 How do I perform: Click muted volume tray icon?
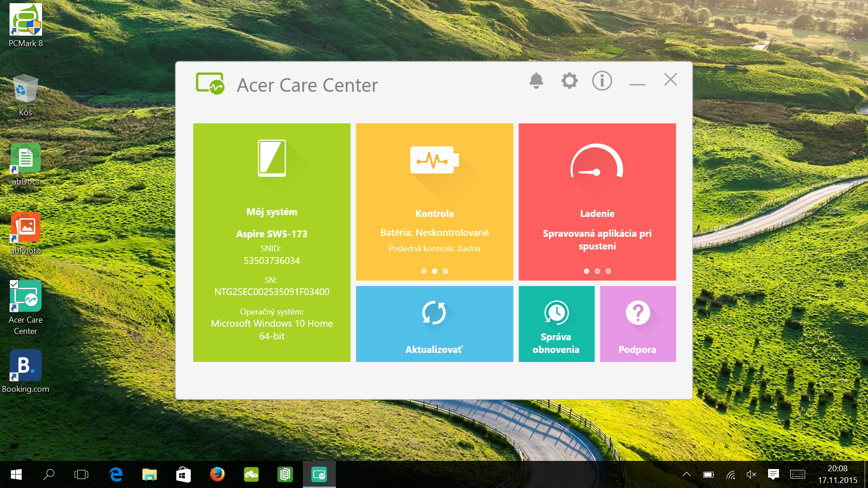click(x=751, y=474)
